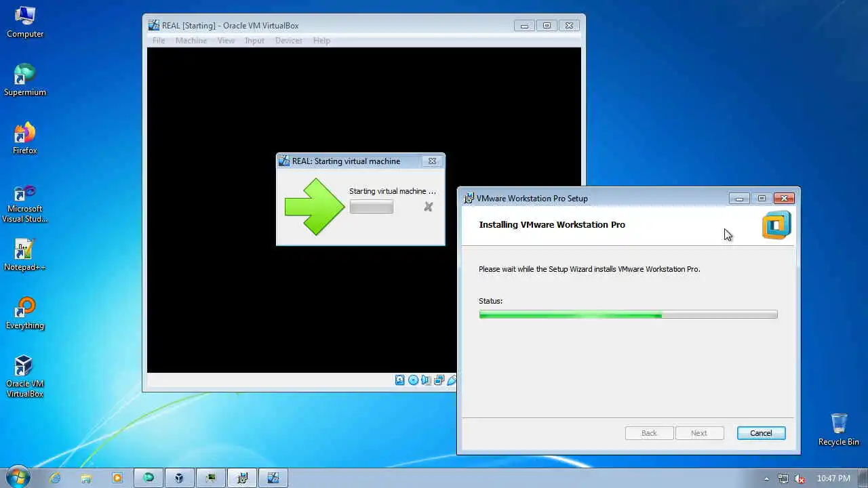Click the audio indicator in VirtualBox status bar
This screenshot has width=868, height=488.
click(x=426, y=380)
